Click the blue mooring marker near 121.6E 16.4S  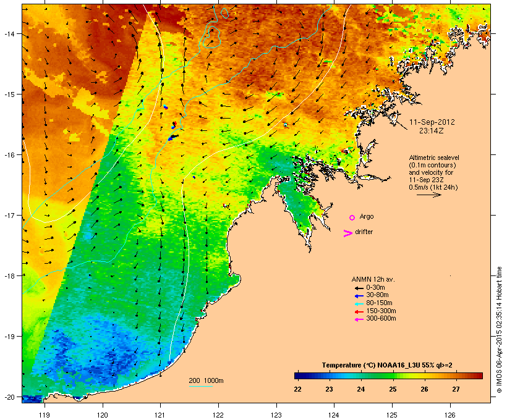click(x=194, y=177)
